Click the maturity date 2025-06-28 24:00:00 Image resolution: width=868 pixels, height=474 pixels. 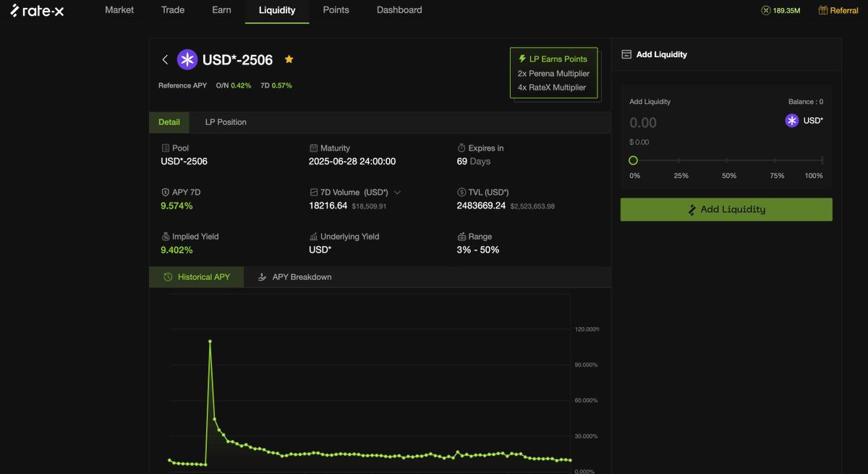[x=352, y=161]
